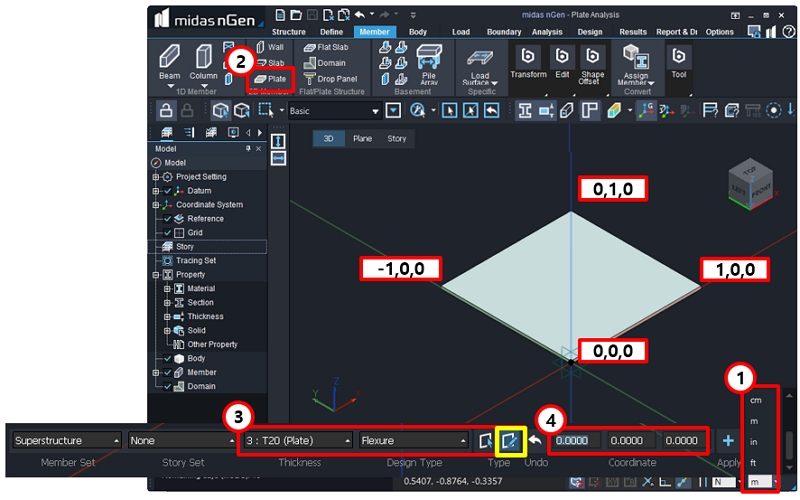Select Other Property in model tree
Screen dimensions: 800x500
(212, 344)
